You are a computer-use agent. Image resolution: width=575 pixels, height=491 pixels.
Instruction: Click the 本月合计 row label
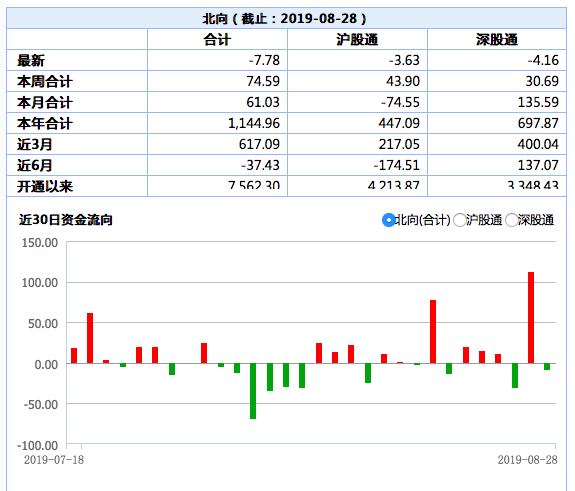coord(45,102)
